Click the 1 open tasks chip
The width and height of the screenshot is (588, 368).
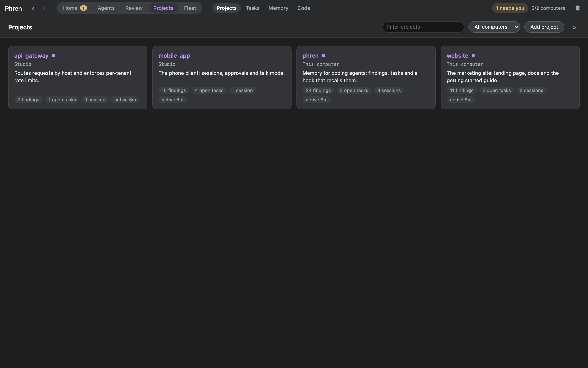pyautogui.click(x=62, y=100)
